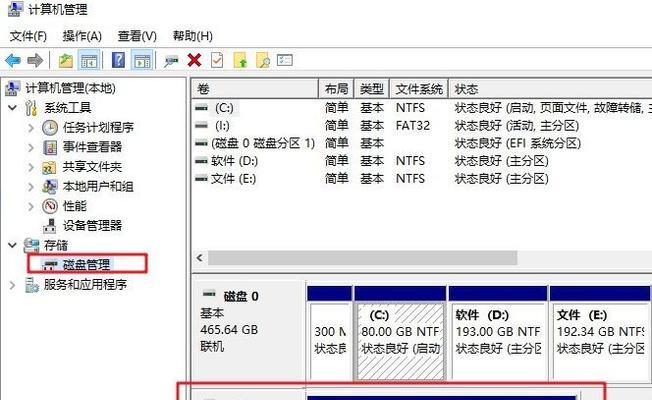The image size is (652, 400).
Task: Select 系统工具 in the tree
Action: coord(67,108)
